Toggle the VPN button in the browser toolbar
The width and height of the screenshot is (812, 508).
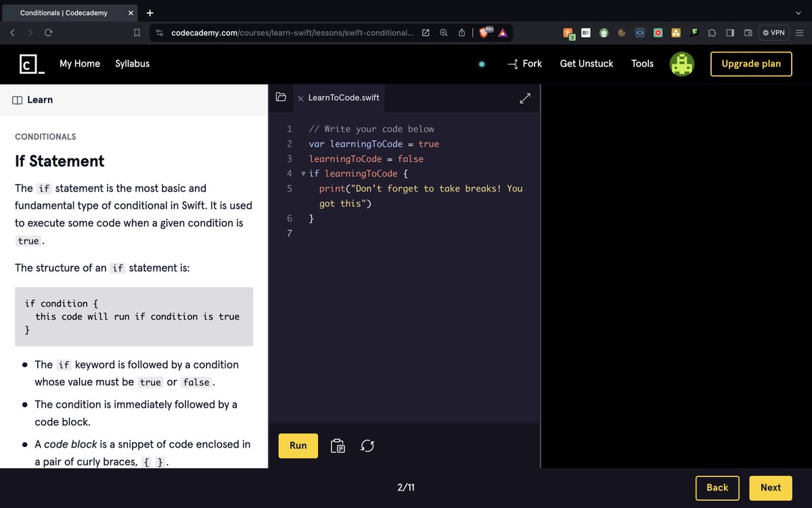(773, 32)
